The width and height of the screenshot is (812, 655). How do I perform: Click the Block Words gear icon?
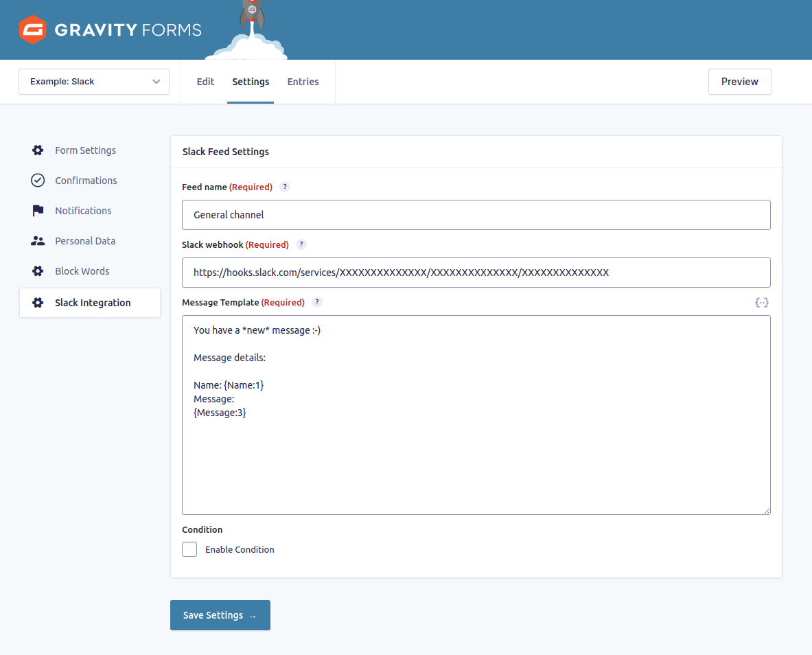click(x=38, y=271)
